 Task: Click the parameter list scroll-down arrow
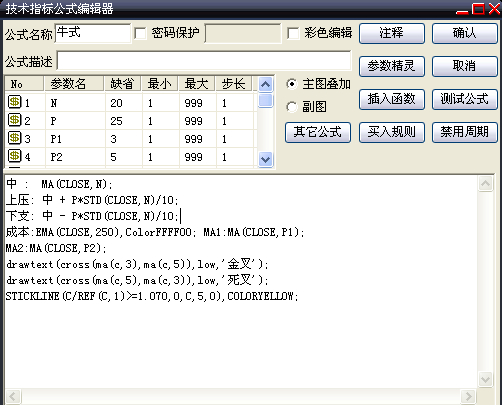click(x=265, y=159)
